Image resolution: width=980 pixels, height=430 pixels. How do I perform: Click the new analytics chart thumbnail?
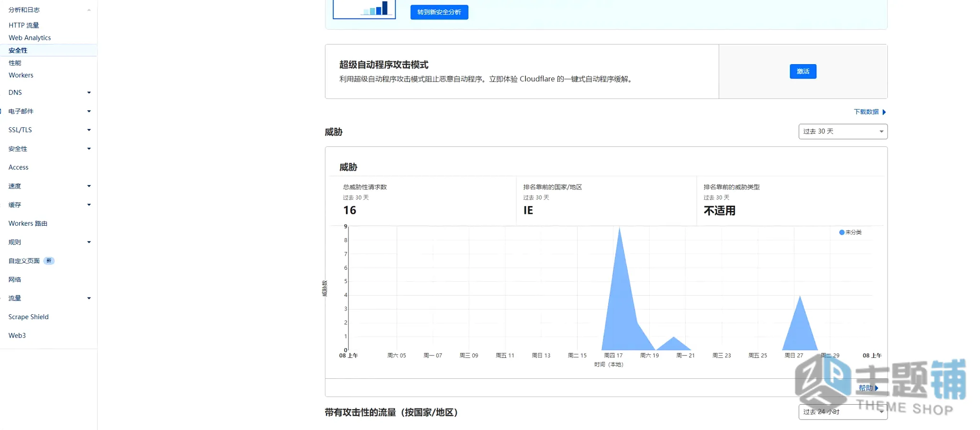pyautogui.click(x=364, y=9)
